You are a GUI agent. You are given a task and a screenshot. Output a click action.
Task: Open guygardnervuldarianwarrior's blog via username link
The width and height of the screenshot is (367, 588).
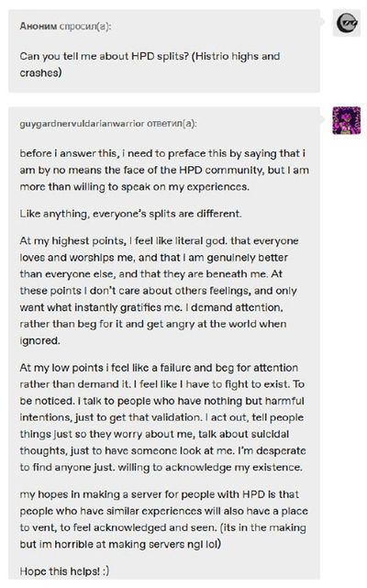tap(82, 124)
